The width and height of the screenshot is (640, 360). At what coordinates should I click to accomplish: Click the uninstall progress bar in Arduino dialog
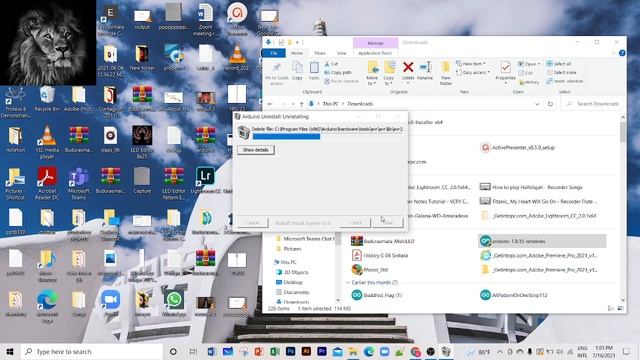(x=327, y=137)
